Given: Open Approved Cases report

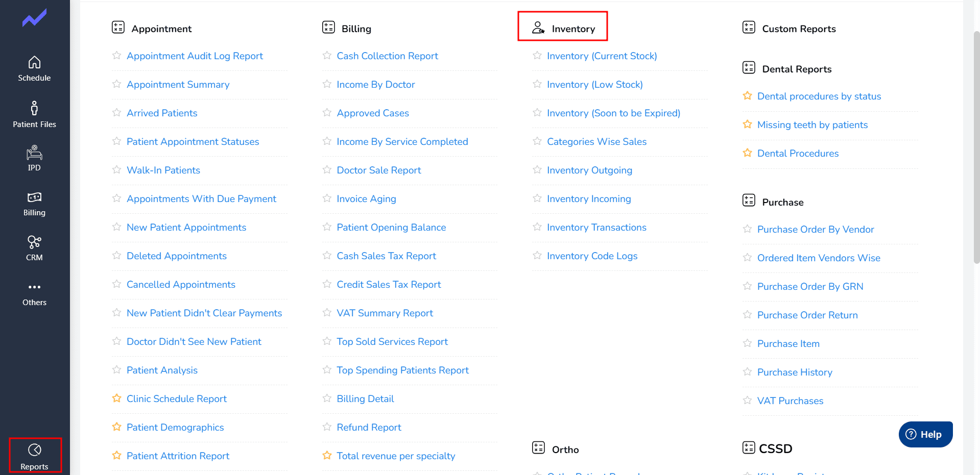Looking at the screenshot, I should pos(373,113).
